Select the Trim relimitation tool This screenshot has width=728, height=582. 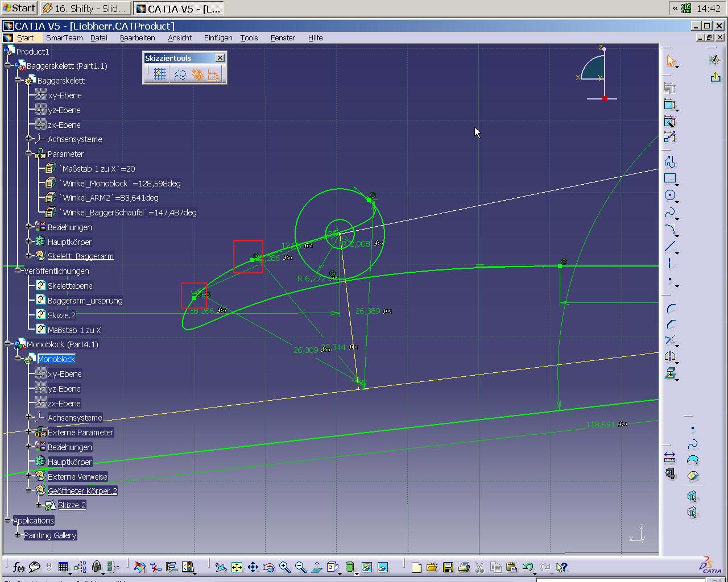tap(670, 340)
